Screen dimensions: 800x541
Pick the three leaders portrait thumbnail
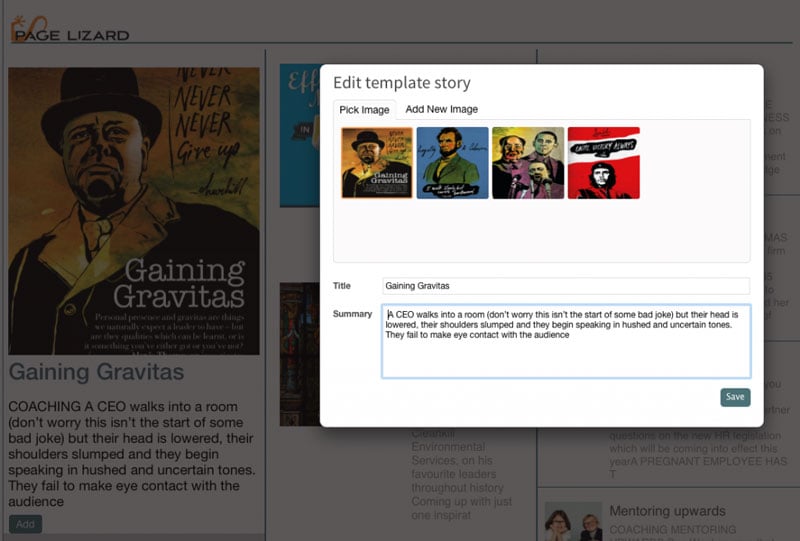pyautogui.click(x=528, y=163)
